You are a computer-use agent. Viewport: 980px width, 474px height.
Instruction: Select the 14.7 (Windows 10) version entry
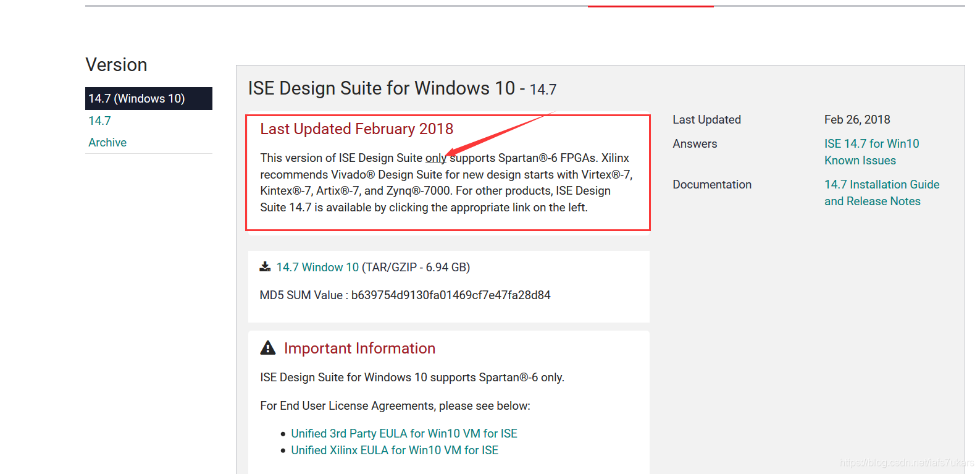(149, 98)
